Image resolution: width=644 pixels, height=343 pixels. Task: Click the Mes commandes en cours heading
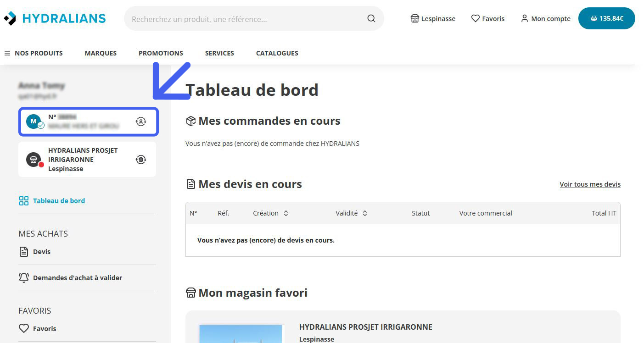click(263, 121)
